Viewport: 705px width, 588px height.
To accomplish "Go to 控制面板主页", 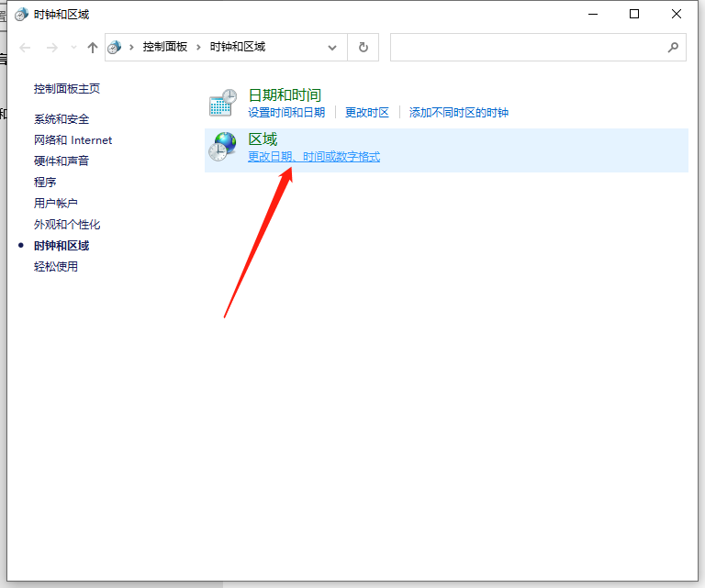I will pos(67,88).
